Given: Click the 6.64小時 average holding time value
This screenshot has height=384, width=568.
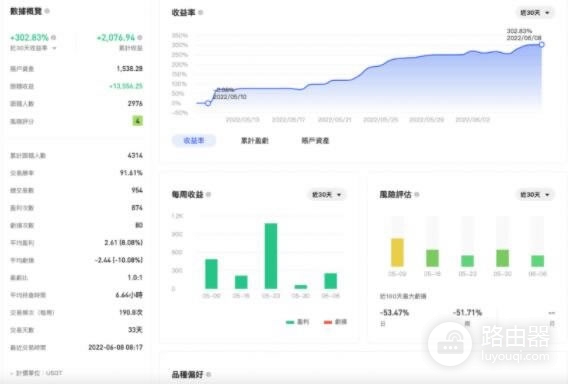Looking at the screenshot, I should [129, 295].
